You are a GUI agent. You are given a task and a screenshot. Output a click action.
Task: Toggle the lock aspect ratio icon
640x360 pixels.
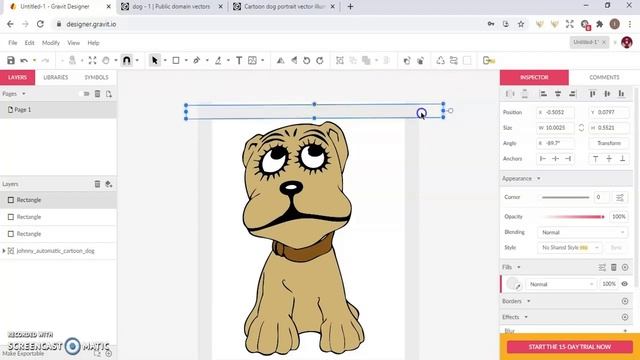(581, 128)
